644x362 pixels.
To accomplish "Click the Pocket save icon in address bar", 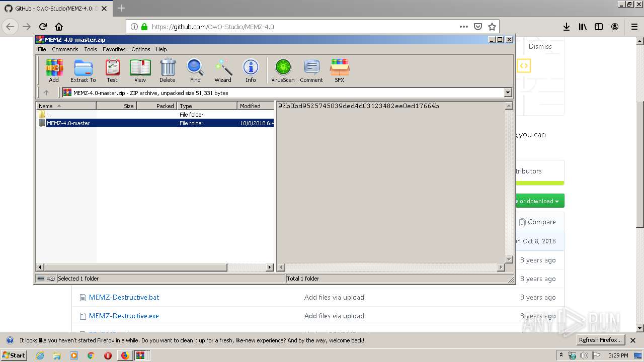I will click(x=478, y=27).
